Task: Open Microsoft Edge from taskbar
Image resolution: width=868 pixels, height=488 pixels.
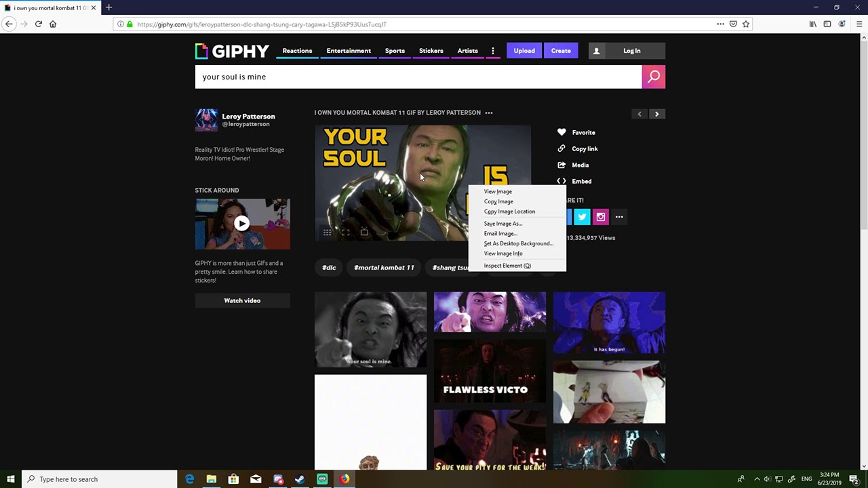Action: point(189,479)
